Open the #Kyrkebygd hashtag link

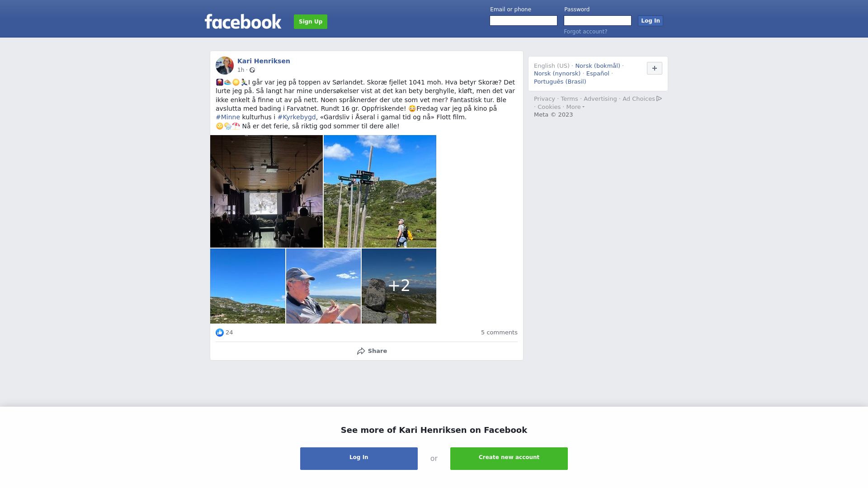[297, 117]
